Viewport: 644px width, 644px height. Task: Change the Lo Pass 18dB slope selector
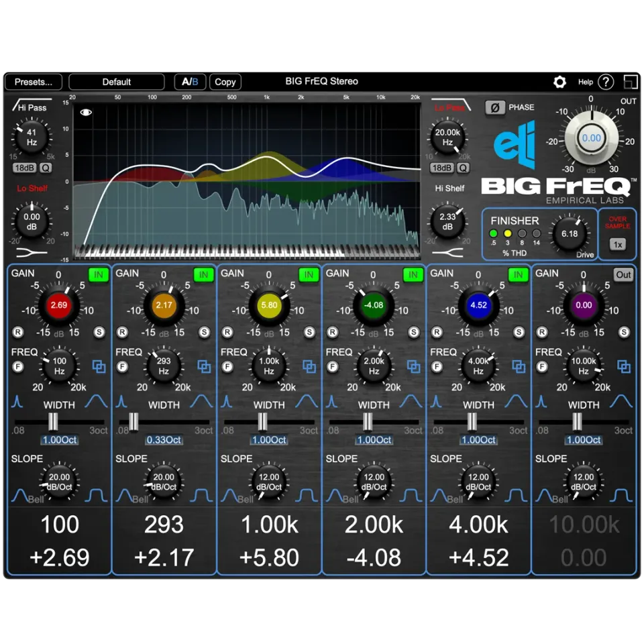click(442, 168)
